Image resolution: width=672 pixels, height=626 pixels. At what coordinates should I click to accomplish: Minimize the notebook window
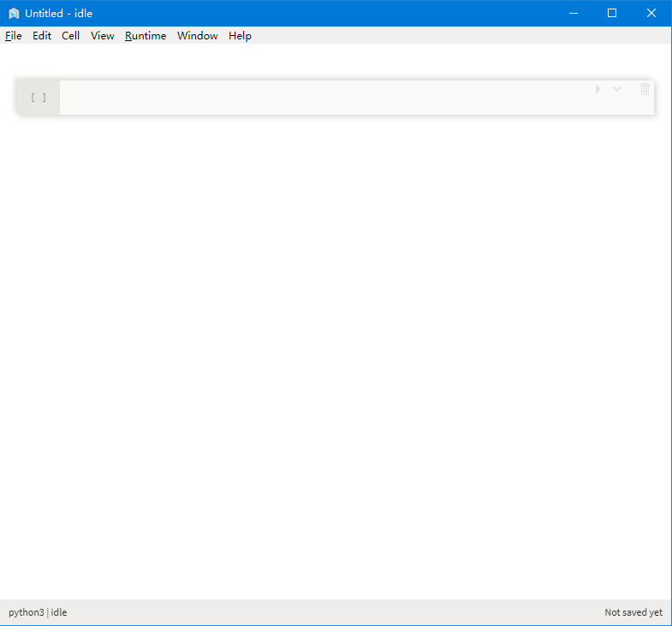coord(573,14)
